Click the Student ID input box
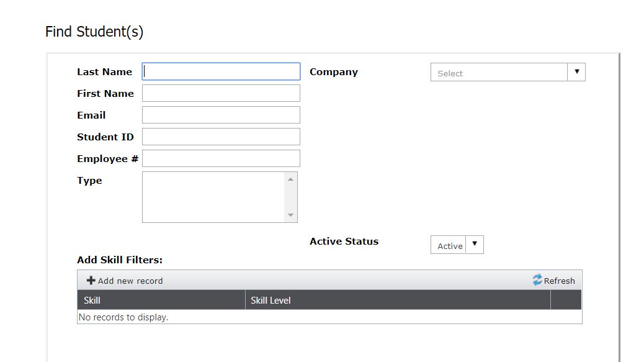The image size is (644, 362). click(221, 137)
